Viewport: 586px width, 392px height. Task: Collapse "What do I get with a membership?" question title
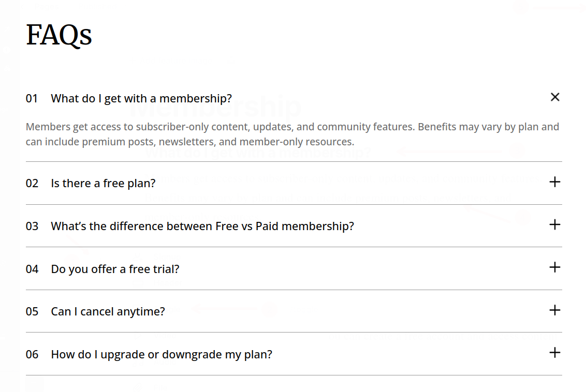click(x=141, y=98)
